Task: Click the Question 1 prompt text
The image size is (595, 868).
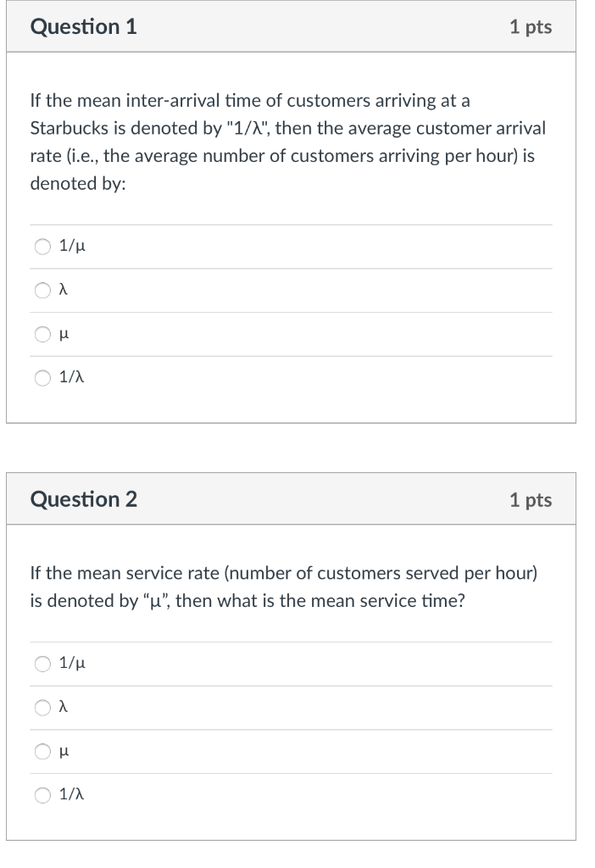Action: pyautogui.click(x=288, y=142)
